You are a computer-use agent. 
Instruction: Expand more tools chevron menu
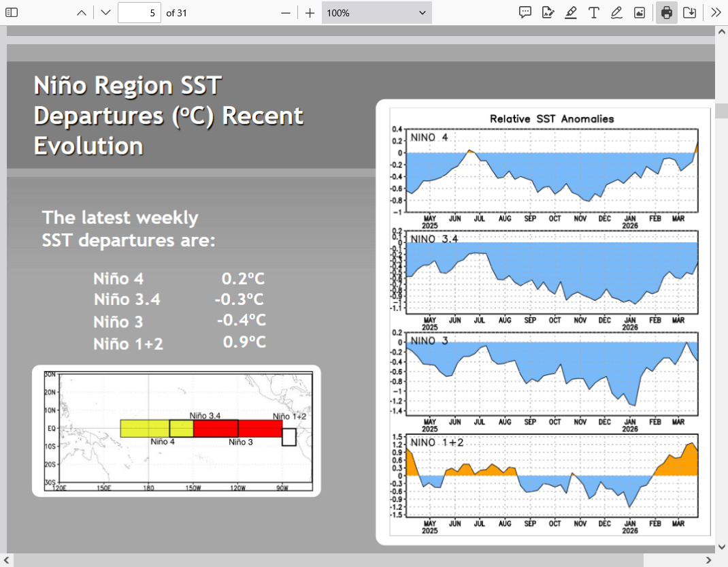pos(716,12)
